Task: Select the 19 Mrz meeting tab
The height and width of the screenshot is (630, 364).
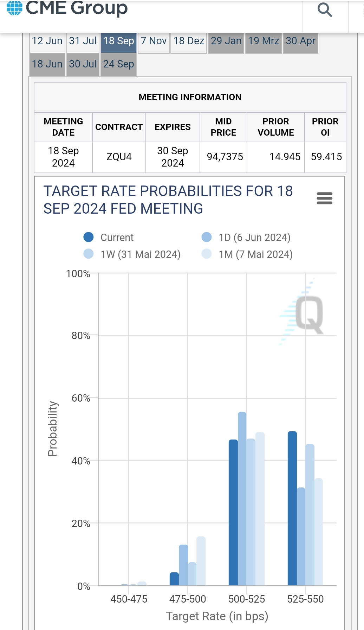Action: click(x=264, y=41)
